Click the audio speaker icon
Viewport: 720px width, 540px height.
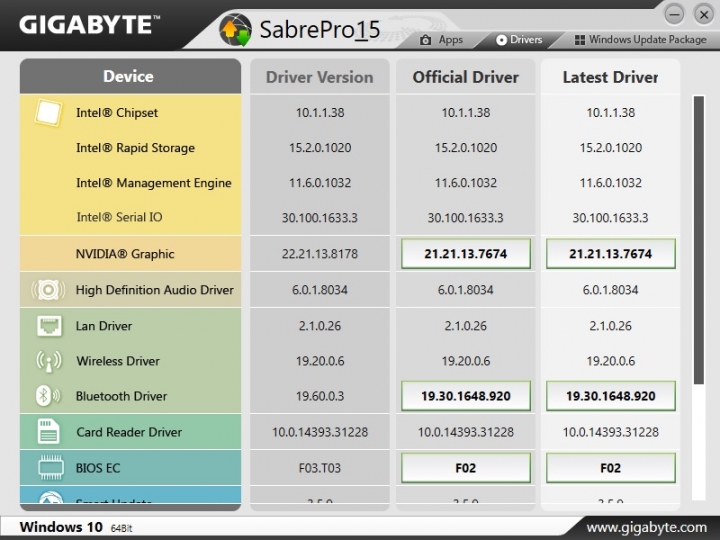tap(48, 290)
